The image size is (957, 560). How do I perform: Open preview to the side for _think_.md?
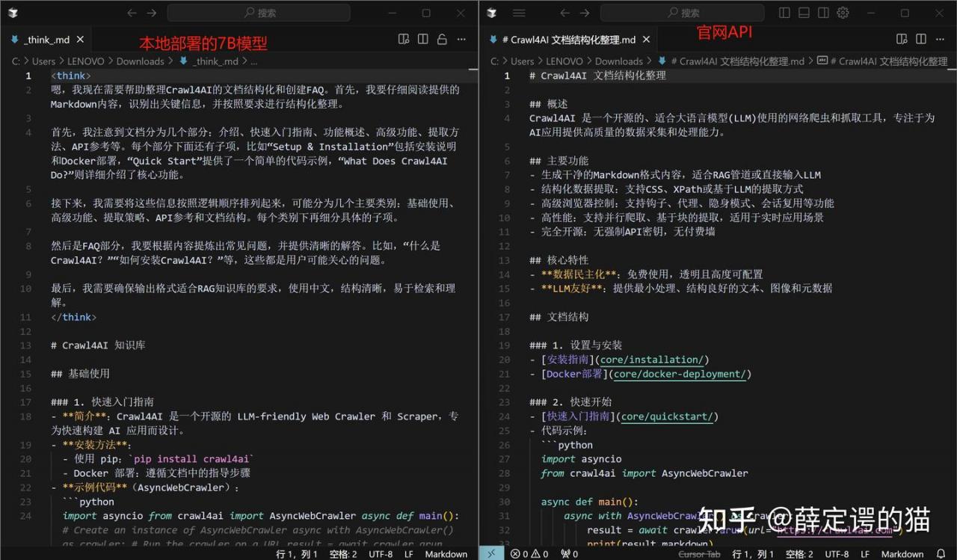[404, 39]
